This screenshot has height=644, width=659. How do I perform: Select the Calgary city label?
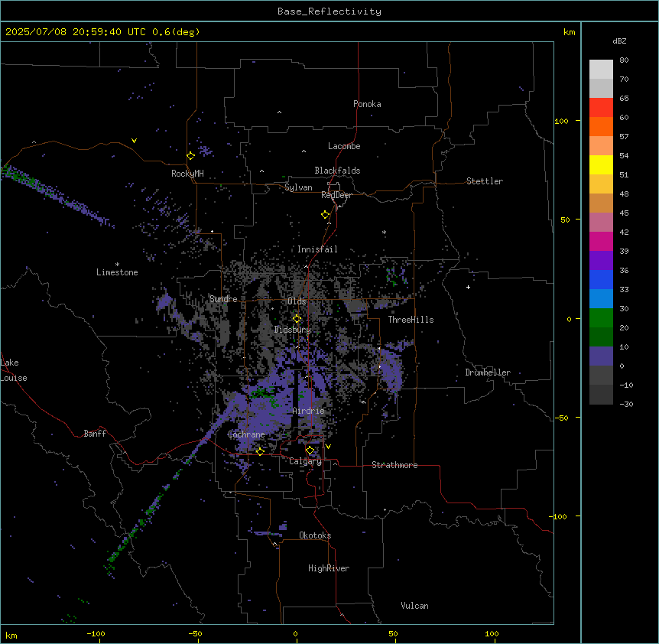click(x=305, y=461)
